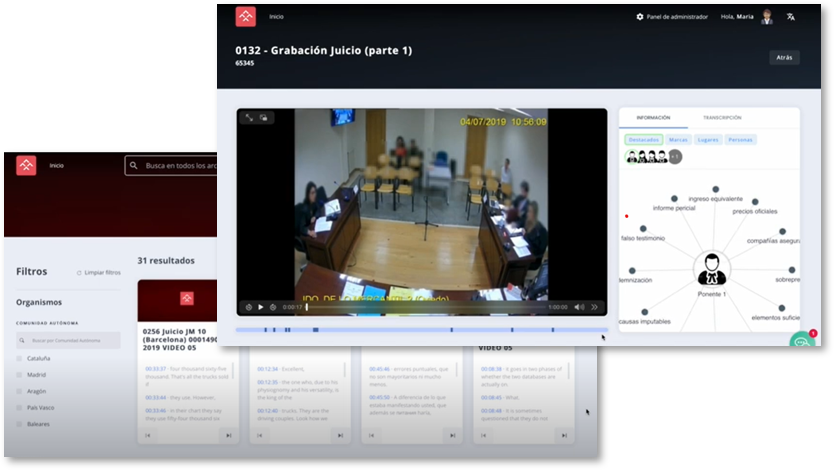This screenshot has height=470, width=834.
Task: Check the Madrid filter checkbox
Action: (x=19, y=375)
